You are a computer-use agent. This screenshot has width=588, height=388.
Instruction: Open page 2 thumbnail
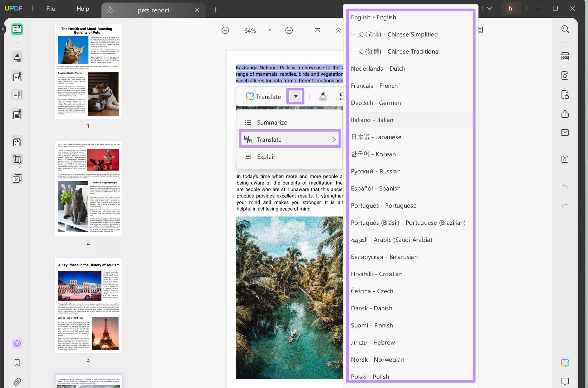point(88,188)
